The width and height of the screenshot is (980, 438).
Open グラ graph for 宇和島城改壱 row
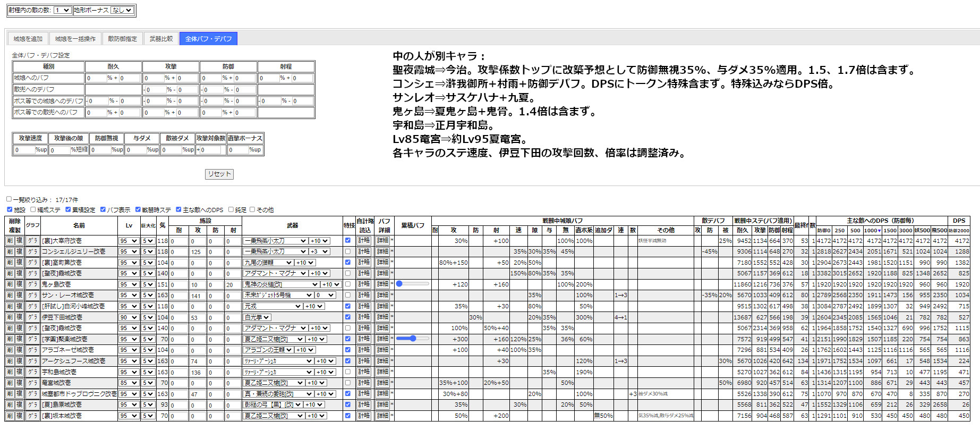tap(32, 372)
